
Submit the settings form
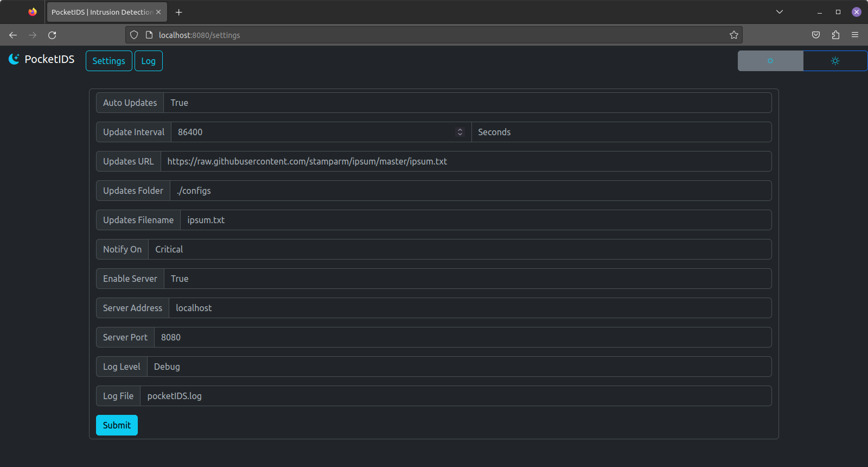[117, 425]
